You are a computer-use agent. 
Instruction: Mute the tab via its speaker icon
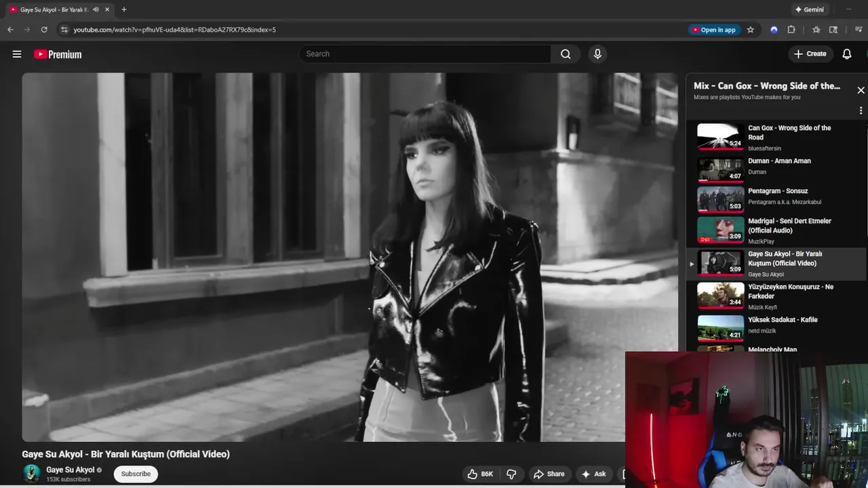[x=96, y=9]
